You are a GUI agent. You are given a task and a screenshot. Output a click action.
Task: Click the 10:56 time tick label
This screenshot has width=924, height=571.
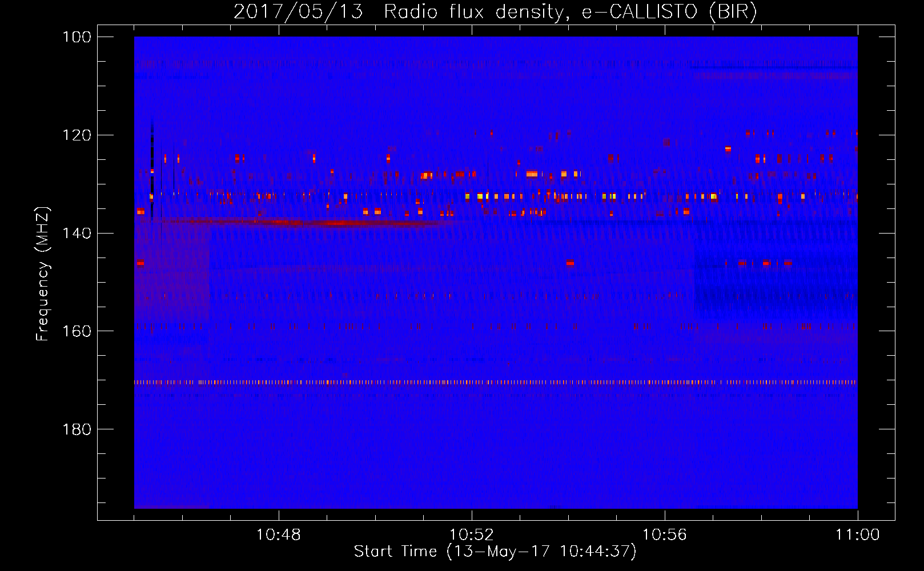click(665, 535)
